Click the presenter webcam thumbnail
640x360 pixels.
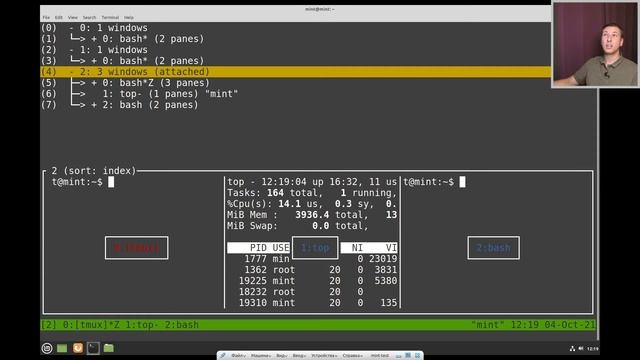coord(596,44)
